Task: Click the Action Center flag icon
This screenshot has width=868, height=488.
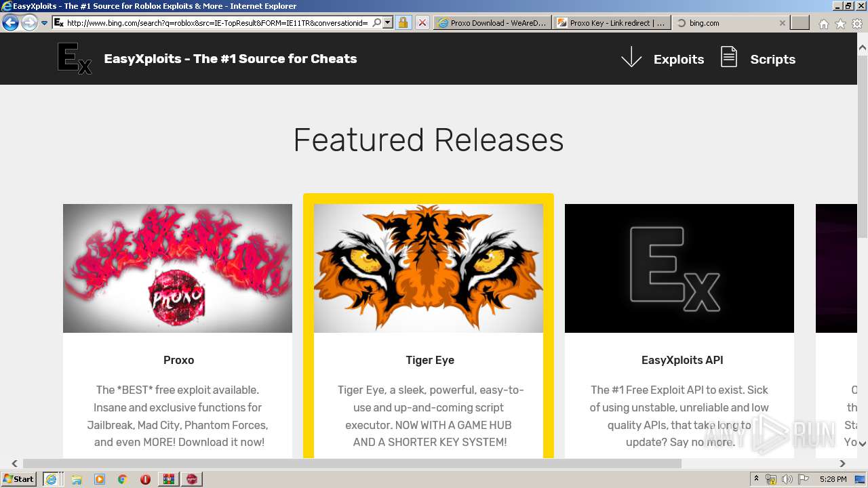Action: click(x=804, y=479)
